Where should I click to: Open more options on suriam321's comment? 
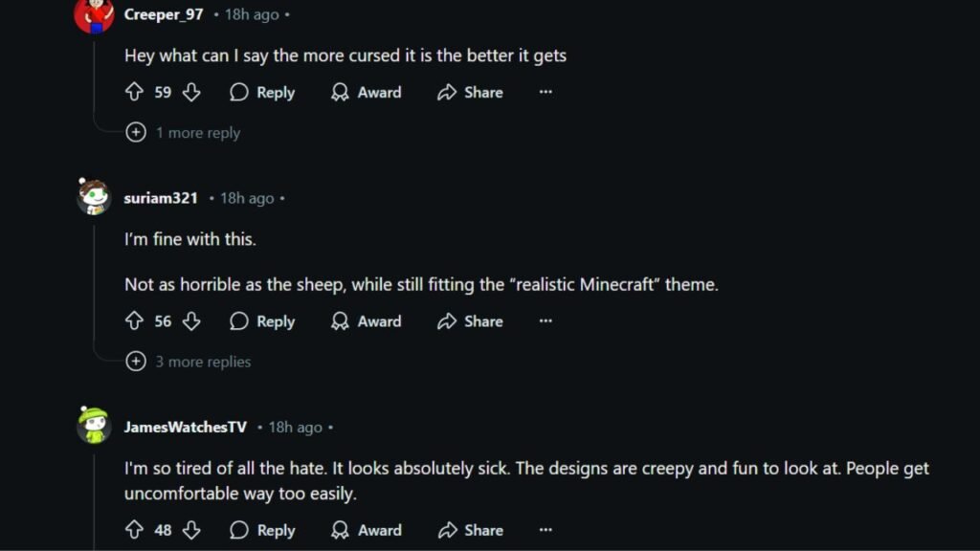coord(546,321)
